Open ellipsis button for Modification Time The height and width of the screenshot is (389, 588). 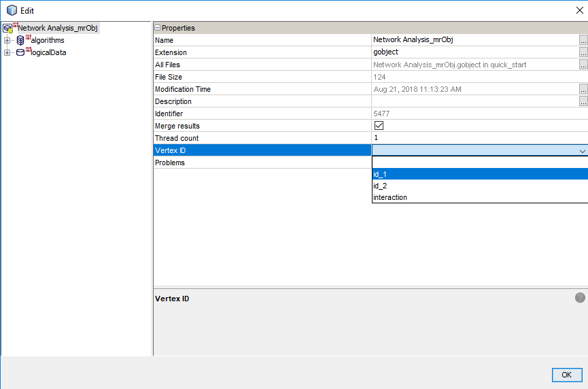(583, 89)
